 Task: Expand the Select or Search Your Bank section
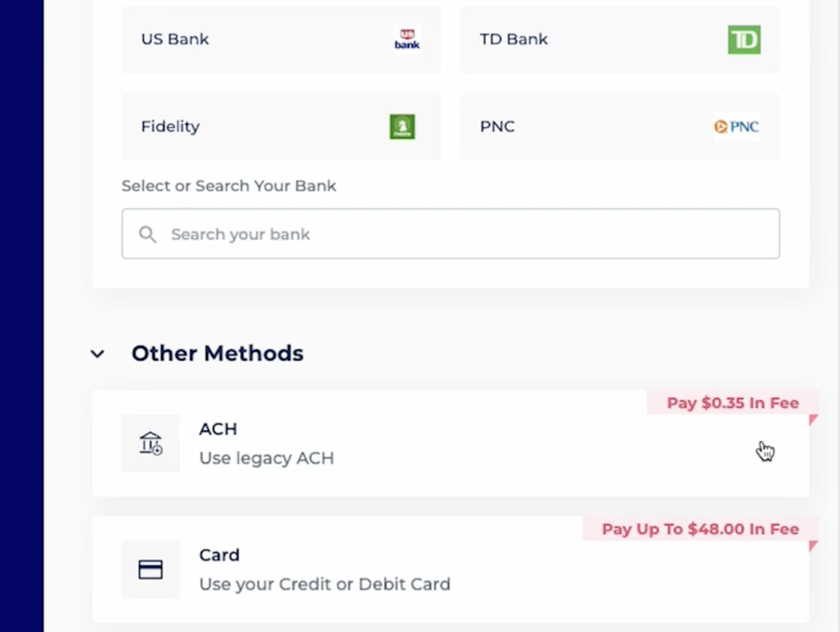point(229,186)
